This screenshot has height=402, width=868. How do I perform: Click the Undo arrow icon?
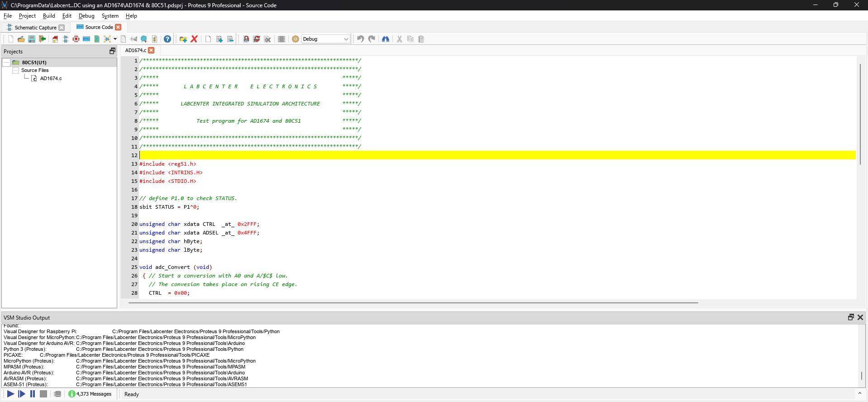[x=360, y=39]
